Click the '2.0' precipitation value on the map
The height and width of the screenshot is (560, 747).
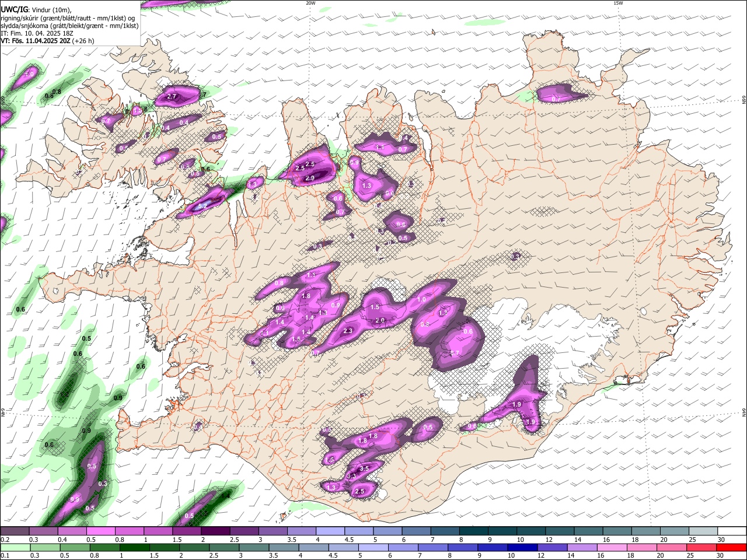click(x=380, y=320)
